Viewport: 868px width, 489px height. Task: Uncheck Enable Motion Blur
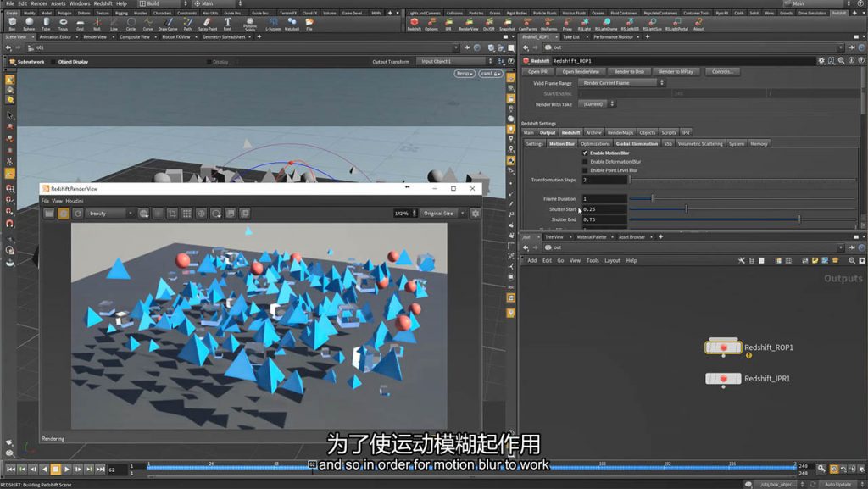point(585,153)
